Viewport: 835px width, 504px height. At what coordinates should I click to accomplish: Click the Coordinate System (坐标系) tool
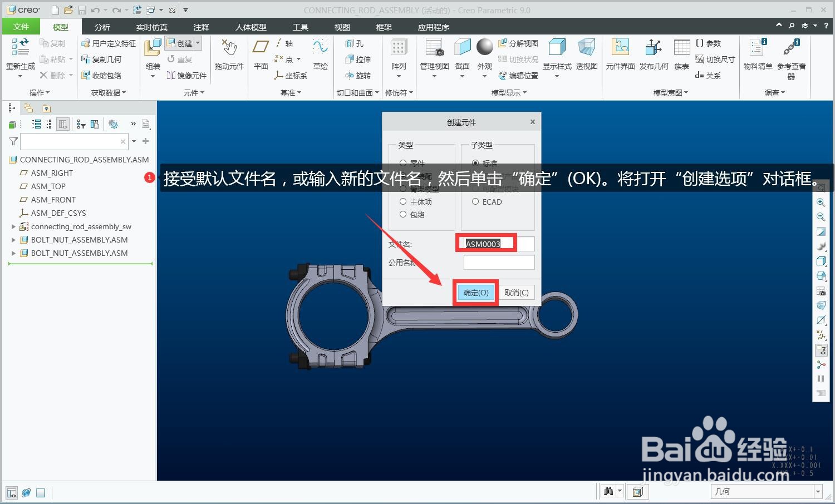(291, 76)
